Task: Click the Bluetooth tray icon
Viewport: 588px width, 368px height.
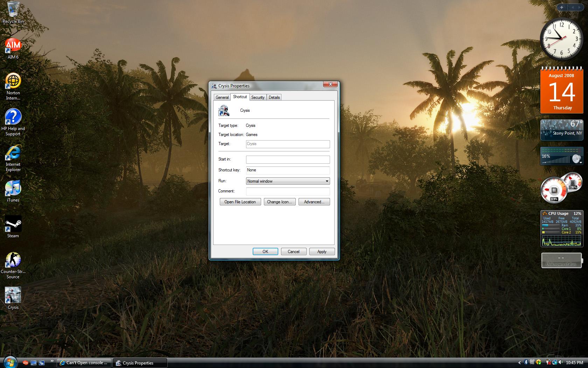Action: [x=526, y=362]
